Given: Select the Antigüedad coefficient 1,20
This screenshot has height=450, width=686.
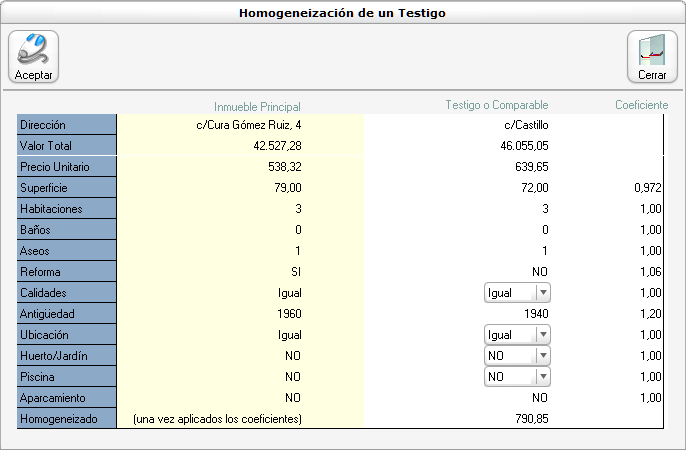Looking at the screenshot, I should click(650, 314).
